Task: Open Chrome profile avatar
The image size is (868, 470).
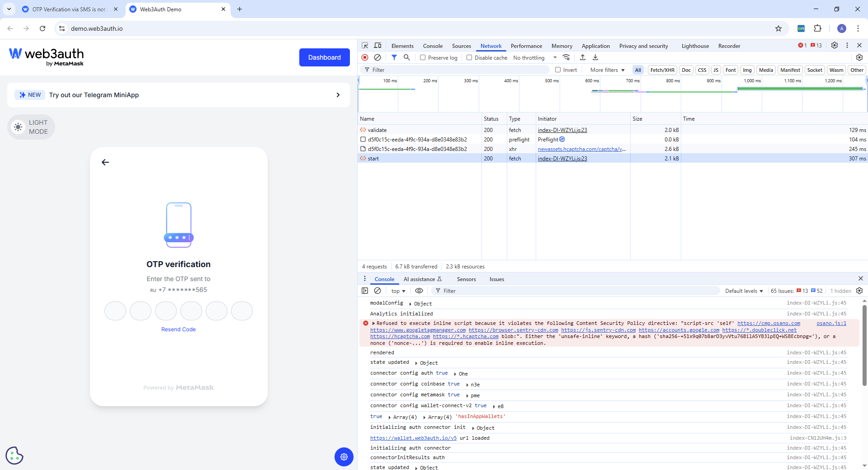Action: 842,28
